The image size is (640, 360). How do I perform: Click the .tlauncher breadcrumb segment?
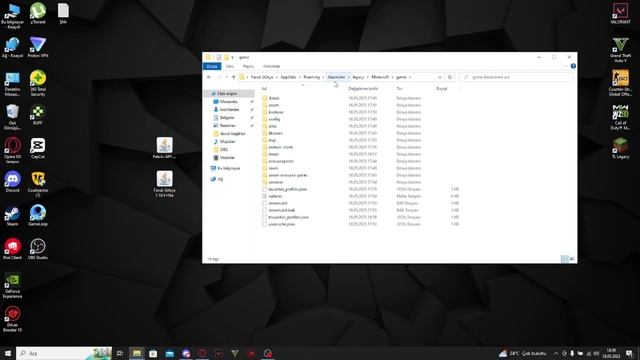pos(336,77)
